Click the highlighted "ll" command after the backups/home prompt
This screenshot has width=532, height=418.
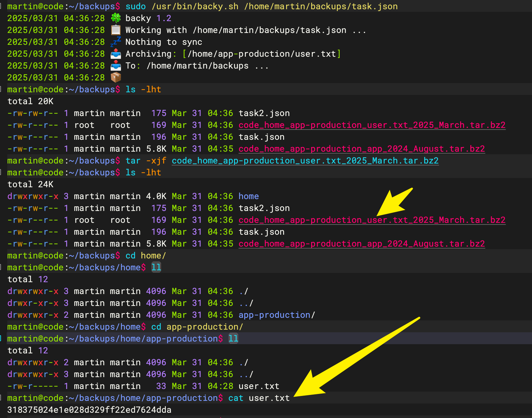pos(156,267)
